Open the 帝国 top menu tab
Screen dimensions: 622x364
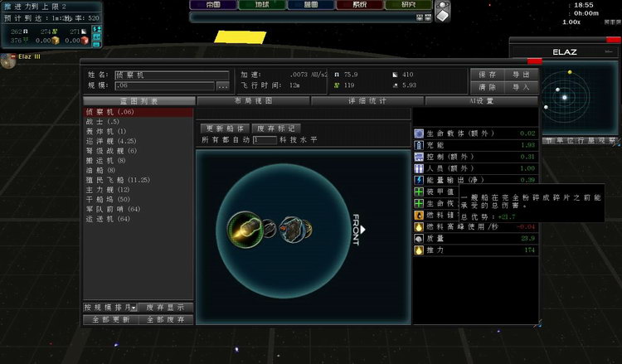click(x=213, y=5)
